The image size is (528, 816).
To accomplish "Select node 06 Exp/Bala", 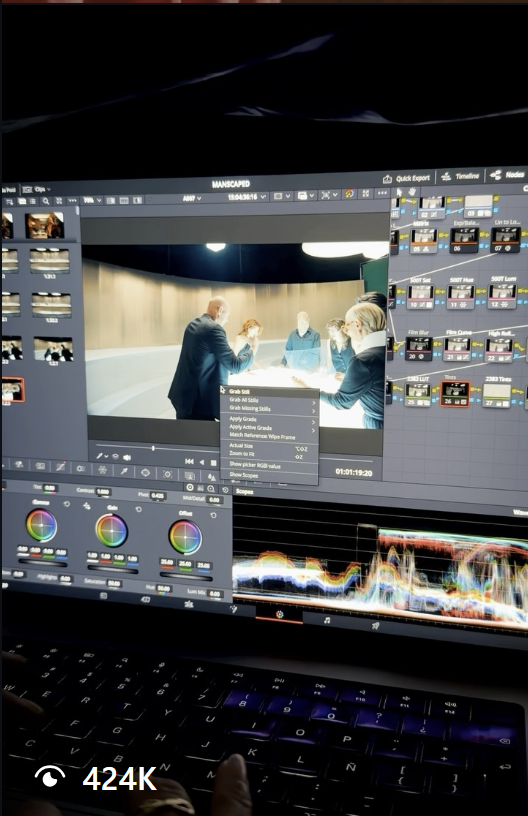I will (464, 240).
